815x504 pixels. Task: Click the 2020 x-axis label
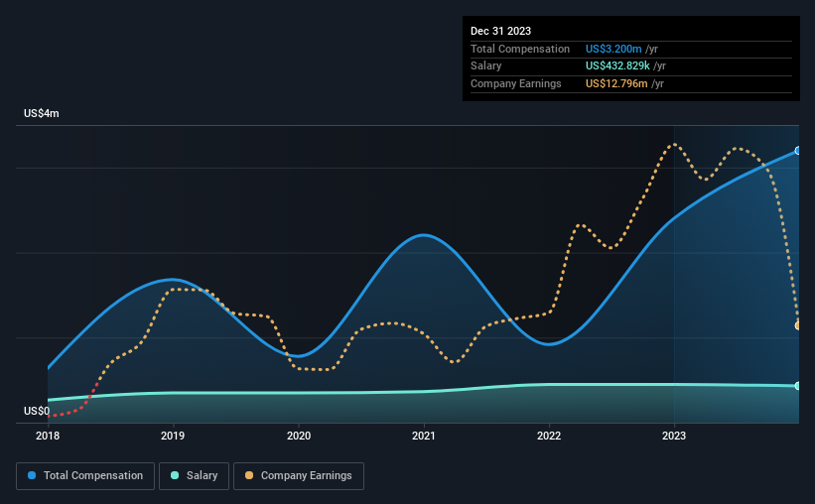299,436
